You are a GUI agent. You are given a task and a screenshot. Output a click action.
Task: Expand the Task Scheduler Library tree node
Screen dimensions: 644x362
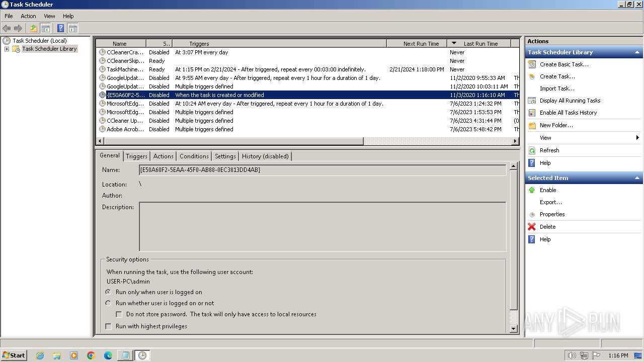point(7,49)
